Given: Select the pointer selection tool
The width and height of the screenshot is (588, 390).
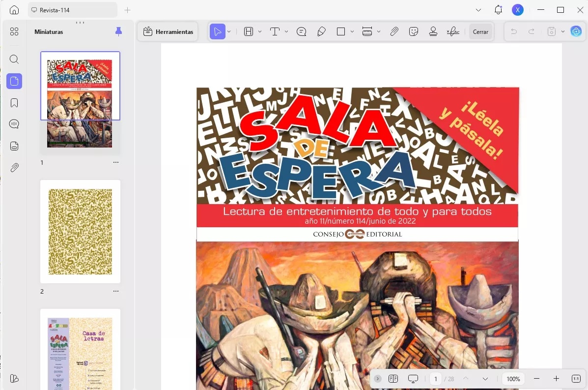Looking at the screenshot, I should click(218, 32).
